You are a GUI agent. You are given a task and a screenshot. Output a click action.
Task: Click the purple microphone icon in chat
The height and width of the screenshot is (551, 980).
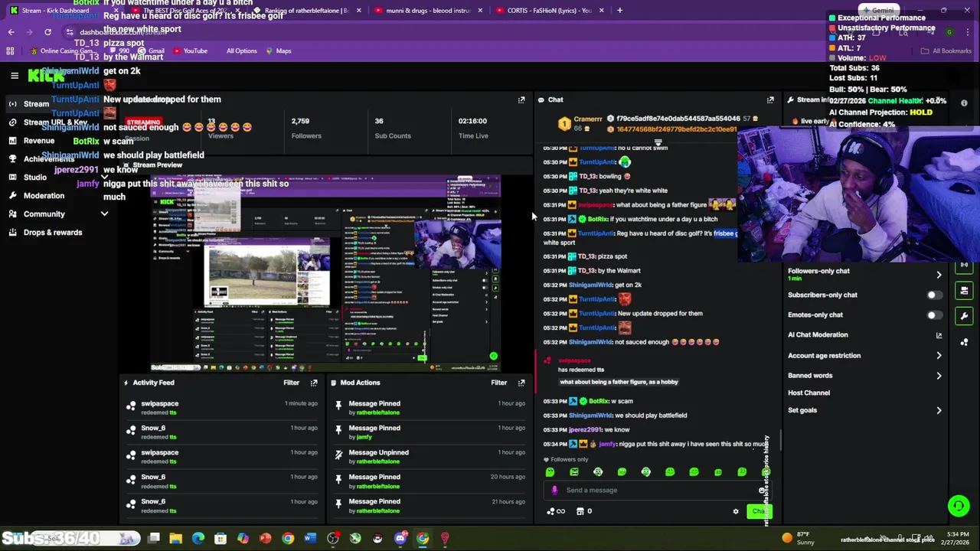[x=555, y=491]
